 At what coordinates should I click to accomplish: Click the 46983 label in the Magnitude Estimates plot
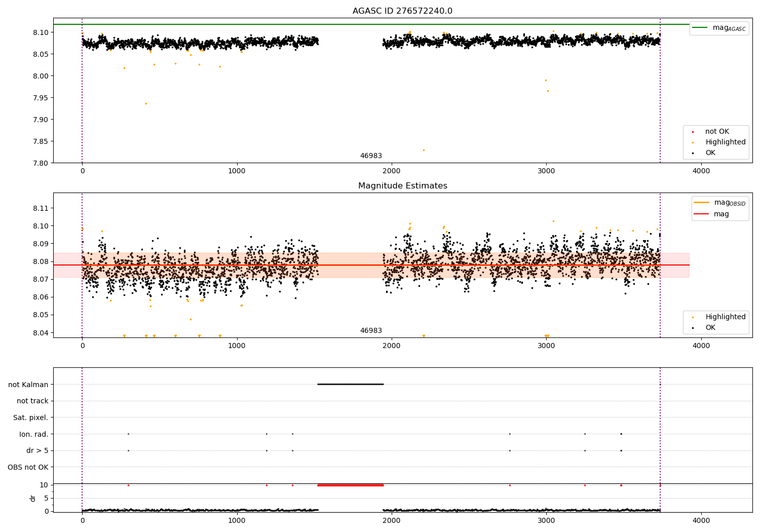371,331
